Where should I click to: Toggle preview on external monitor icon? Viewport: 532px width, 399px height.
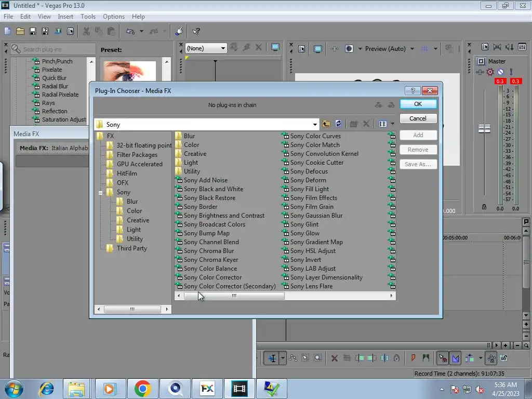(318, 49)
